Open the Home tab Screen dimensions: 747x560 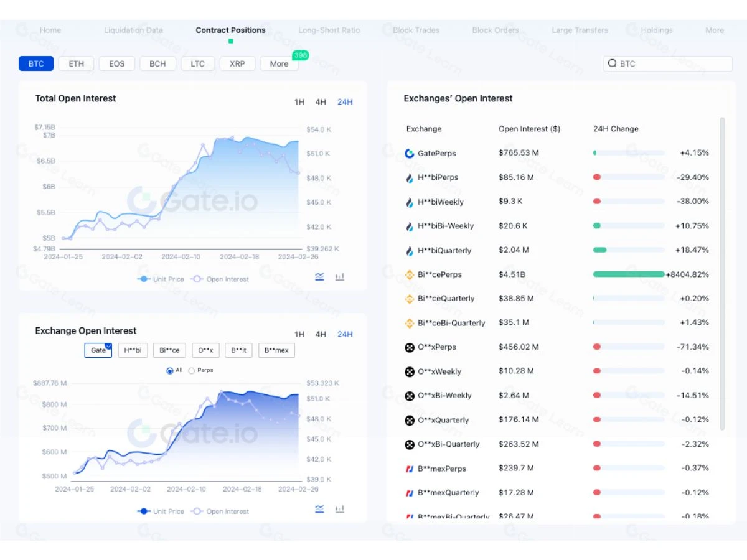click(x=50, y=30)
